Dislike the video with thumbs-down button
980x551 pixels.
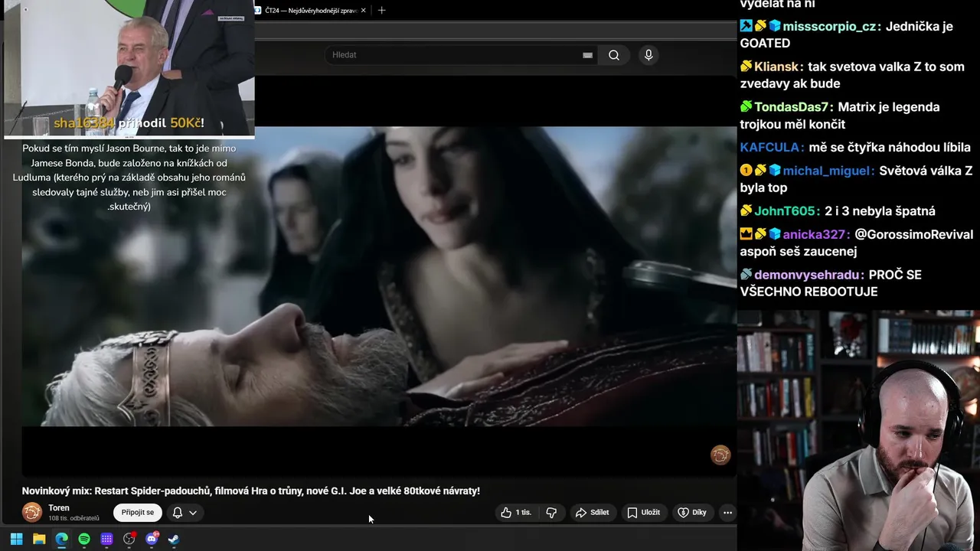pos(551,513)
